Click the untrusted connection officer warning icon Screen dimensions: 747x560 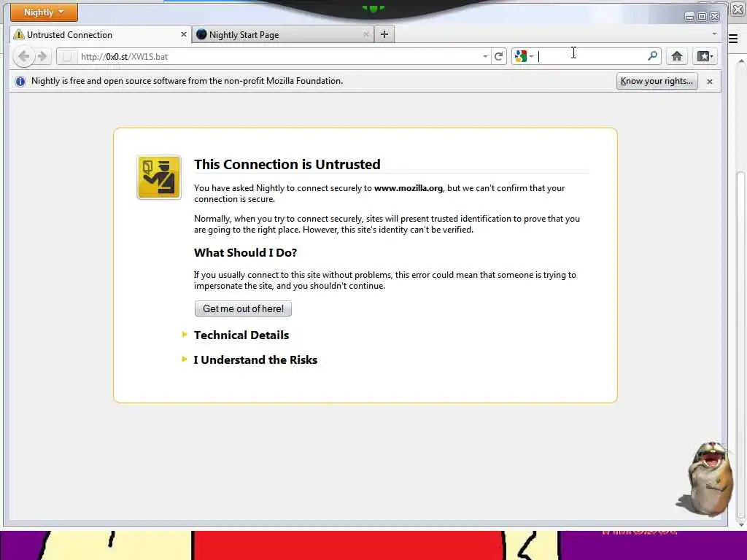[x=159, y=177]
